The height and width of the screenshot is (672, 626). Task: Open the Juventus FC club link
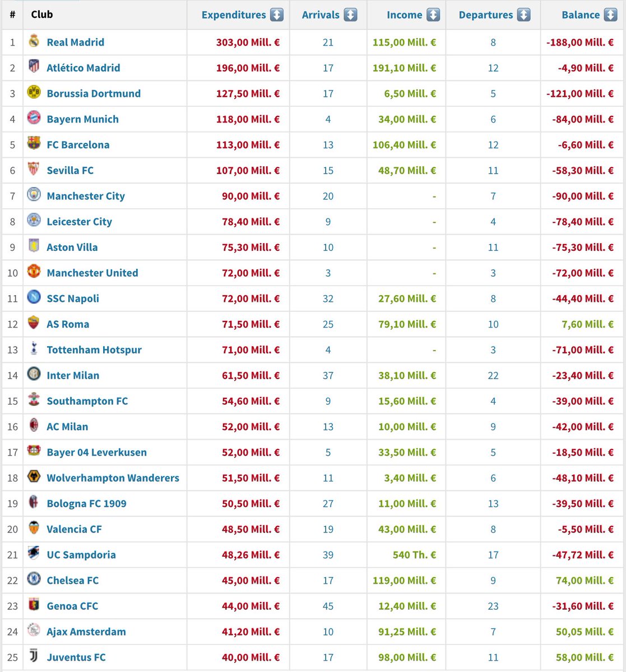pyautogui.click(x=76, y=657)
